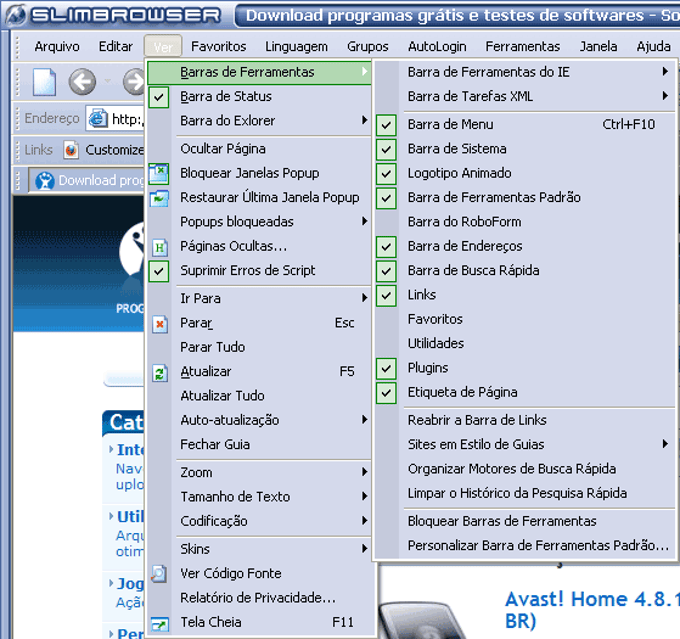Open a new blank page icon
The width and height of the screenshot is (680, 639).
pos(44,81)
